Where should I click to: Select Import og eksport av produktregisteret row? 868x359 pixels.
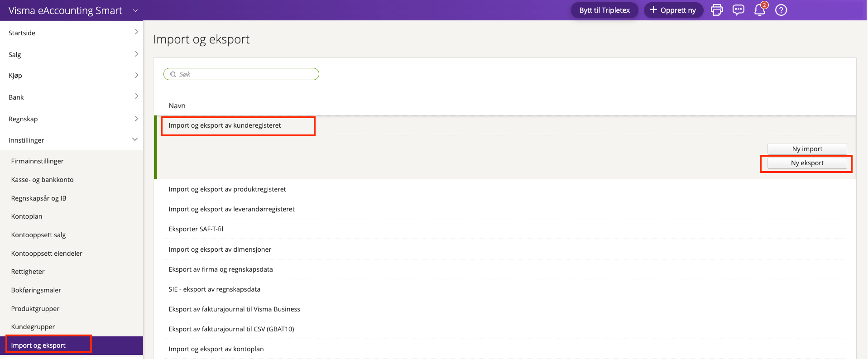pos(505,189)
